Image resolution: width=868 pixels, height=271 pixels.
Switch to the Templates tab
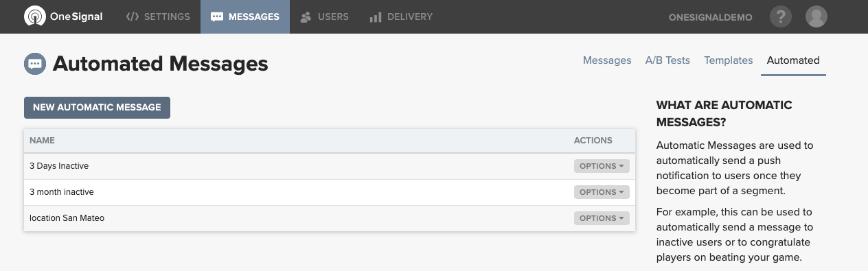[729, 60]
